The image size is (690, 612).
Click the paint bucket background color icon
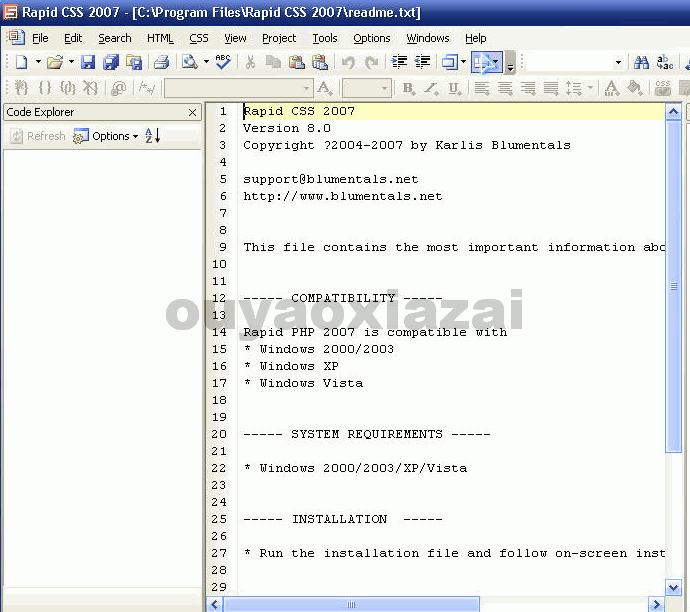tap(635, 88)
